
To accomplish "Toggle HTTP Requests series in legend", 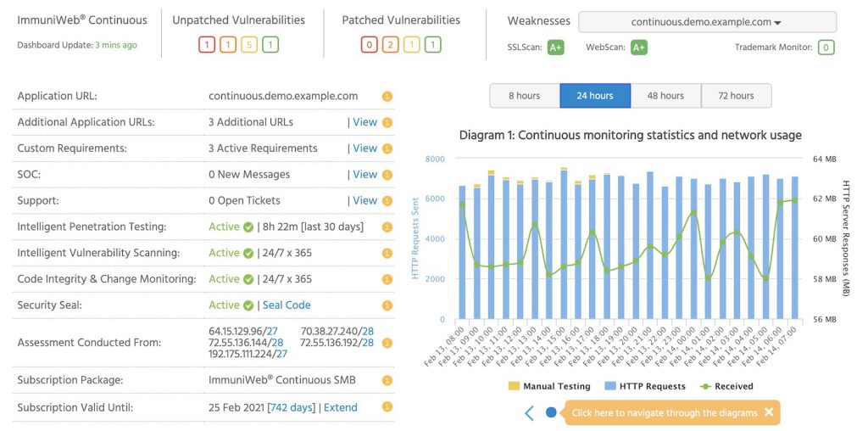I will [x=645, y=387].
